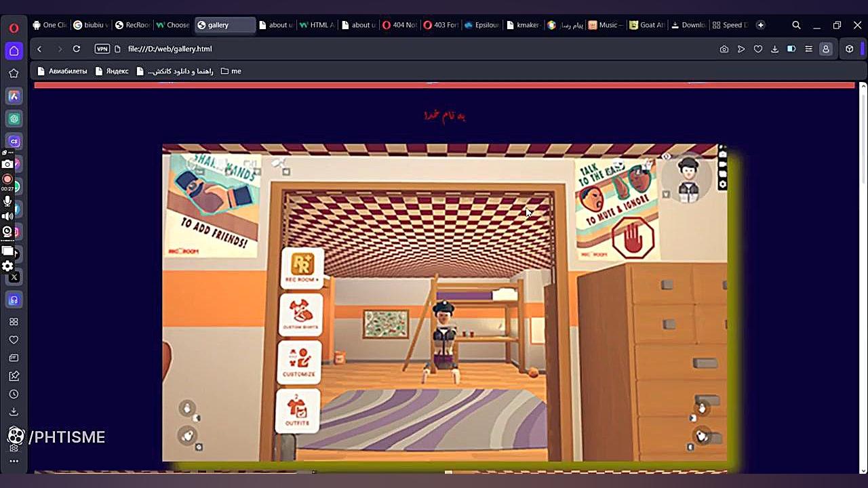The image size is (868, 488).
Task: Click the speaker volume icon in the sidebar
Action: (x=7, y=216)
